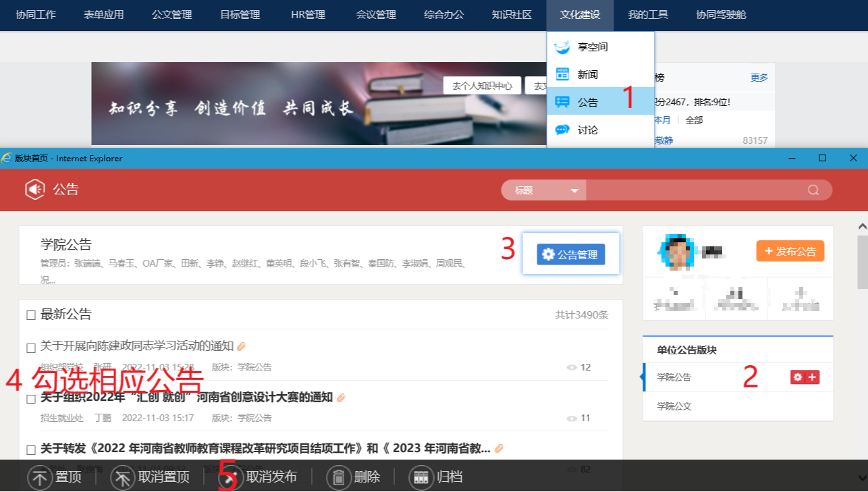This screenshot has height=492, width=868.
Task: Open the HR管理 top menu
Action: click(x=308, y=15)
